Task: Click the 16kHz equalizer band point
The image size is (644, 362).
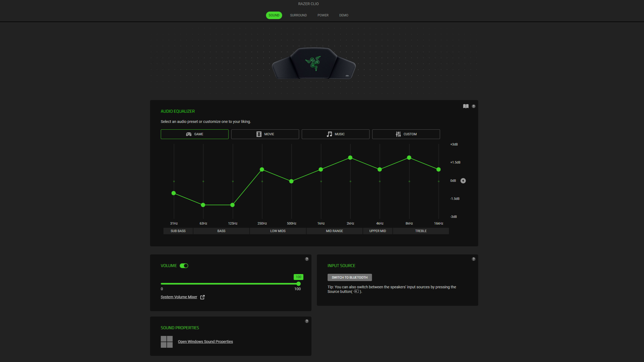Action: click(x=438, y=169)
